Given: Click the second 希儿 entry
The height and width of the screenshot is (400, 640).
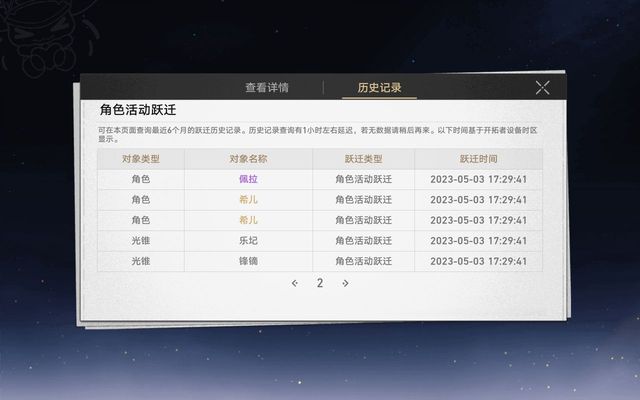Looking at the screenshot, I should click(x=248, y=220).
